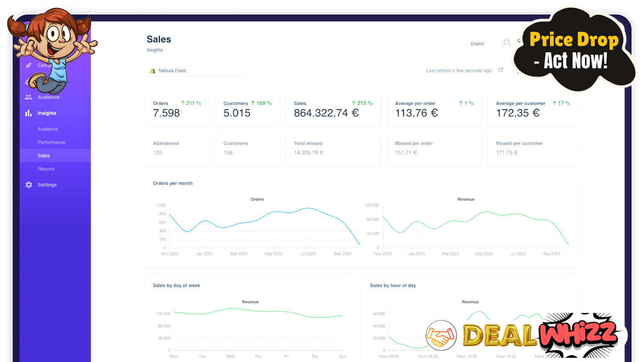Click the Customers 5.015 stat value
Image resolution: width=644 pixels, height=362 pixels.
[237, 113]
